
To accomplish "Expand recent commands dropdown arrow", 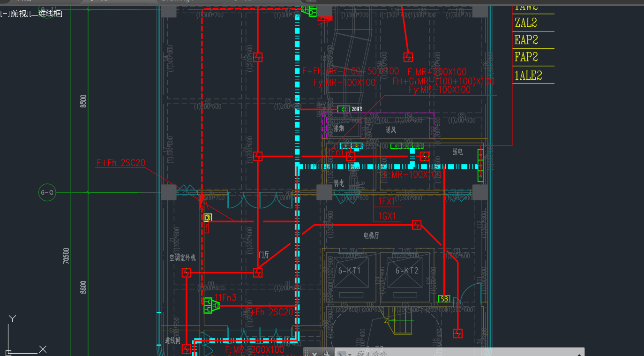I will click(350, 354).
